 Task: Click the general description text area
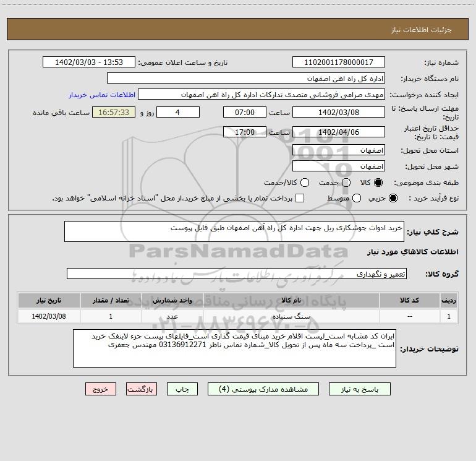click(x=234, y=231)
